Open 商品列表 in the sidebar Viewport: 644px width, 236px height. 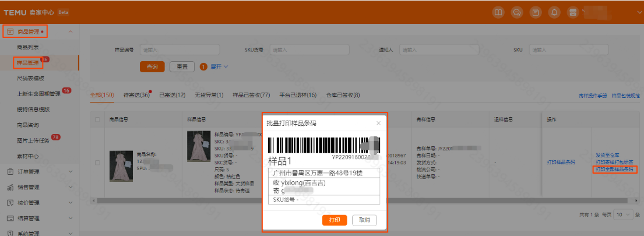tap(28, 47)
